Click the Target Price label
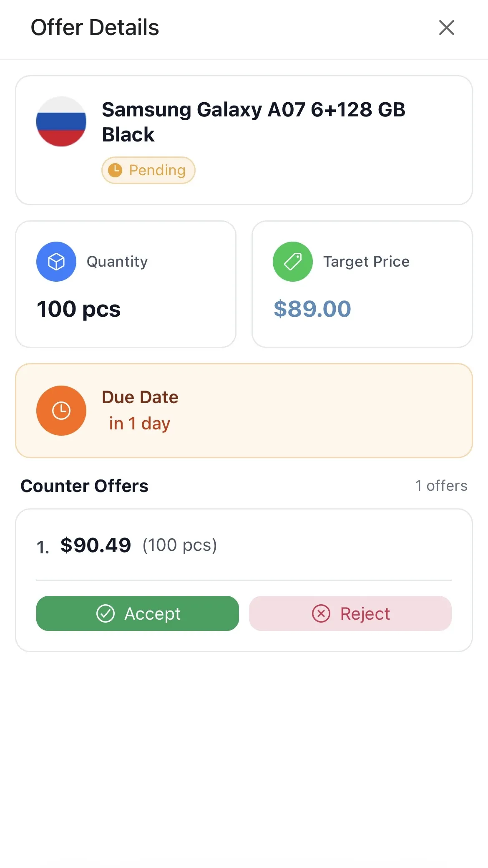Screen dimensions: 488x868 pyautogui.click(x=367, y=262)
